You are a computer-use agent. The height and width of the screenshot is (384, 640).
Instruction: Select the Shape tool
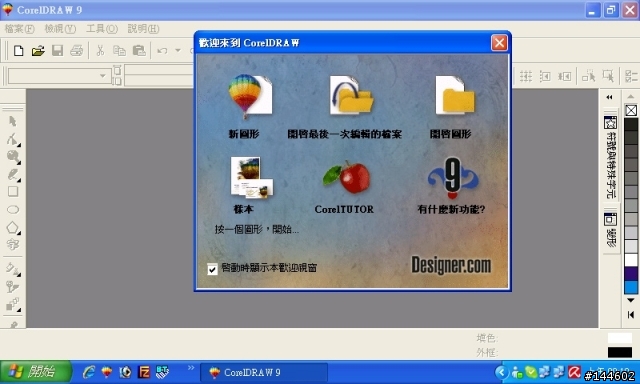click(13, 139)
